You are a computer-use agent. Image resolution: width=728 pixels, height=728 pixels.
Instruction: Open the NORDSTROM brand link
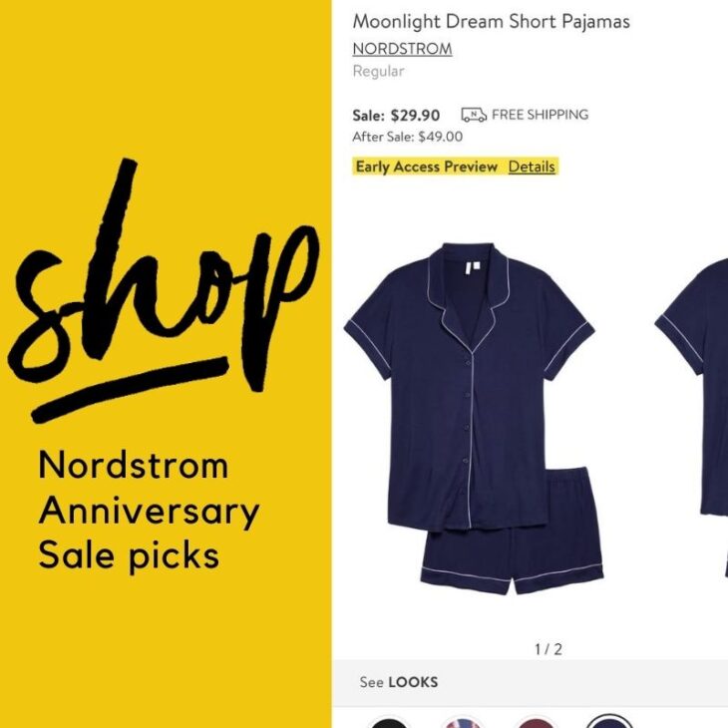point(402,49)
